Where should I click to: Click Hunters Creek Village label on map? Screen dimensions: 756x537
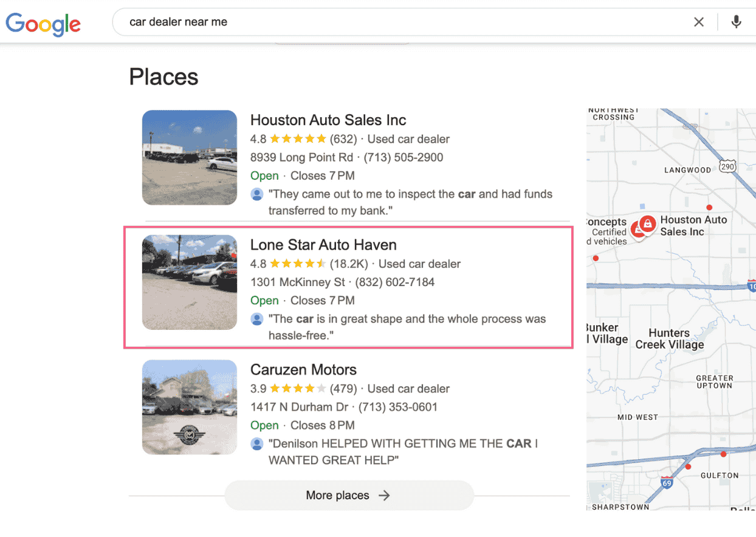[669, 338]
